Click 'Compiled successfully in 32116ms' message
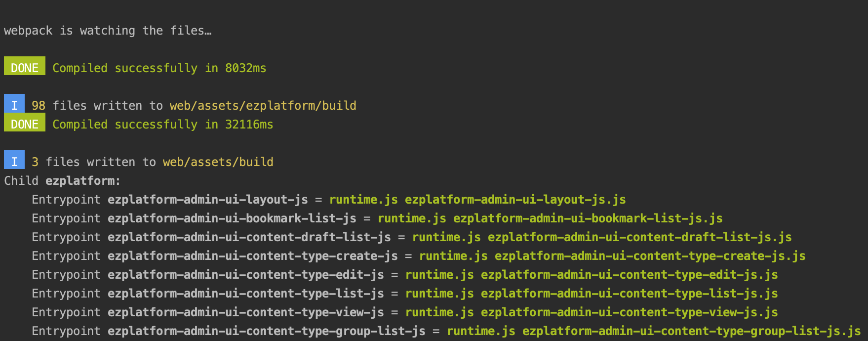The height and width of the screenshot is (341, 868). click(162, 125)
